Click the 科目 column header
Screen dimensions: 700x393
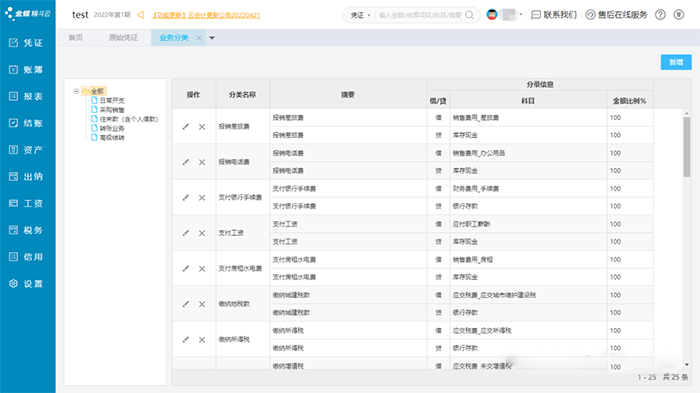click(x=528, y=101)
